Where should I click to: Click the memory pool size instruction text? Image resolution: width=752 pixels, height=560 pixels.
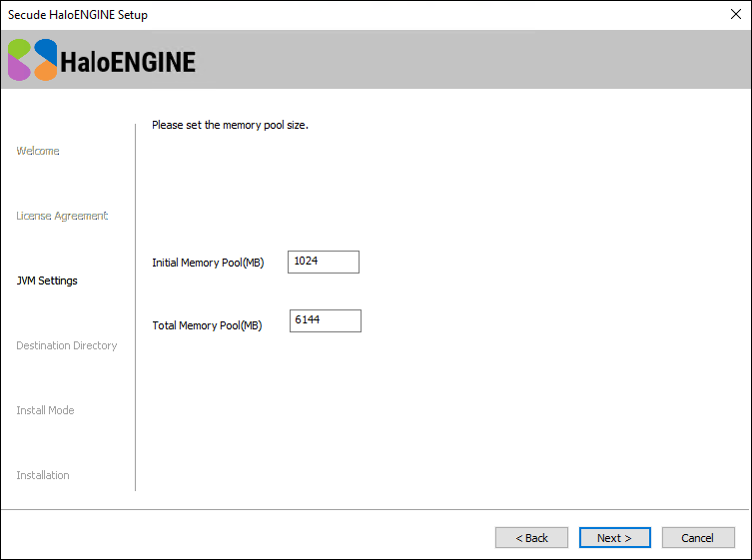pos(230,125)
